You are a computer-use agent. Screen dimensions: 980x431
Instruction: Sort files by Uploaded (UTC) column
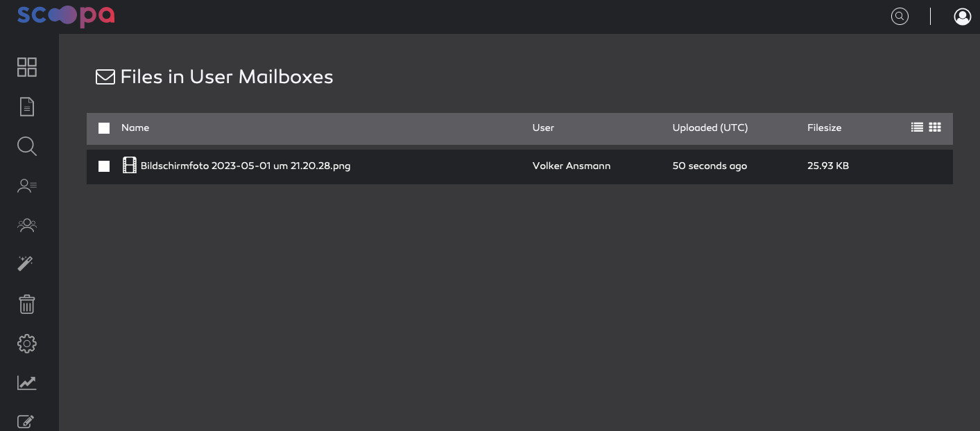[710, 128]
